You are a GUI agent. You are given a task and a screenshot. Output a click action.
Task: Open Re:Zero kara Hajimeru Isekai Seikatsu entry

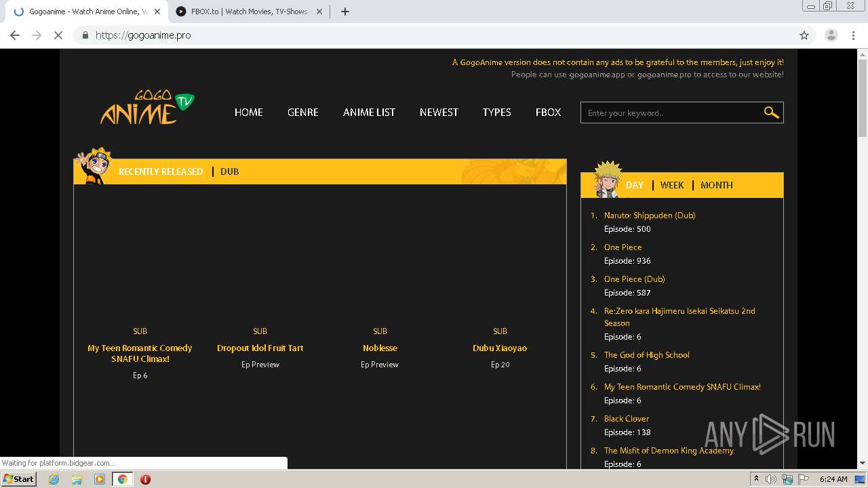(x=679, y=317)
